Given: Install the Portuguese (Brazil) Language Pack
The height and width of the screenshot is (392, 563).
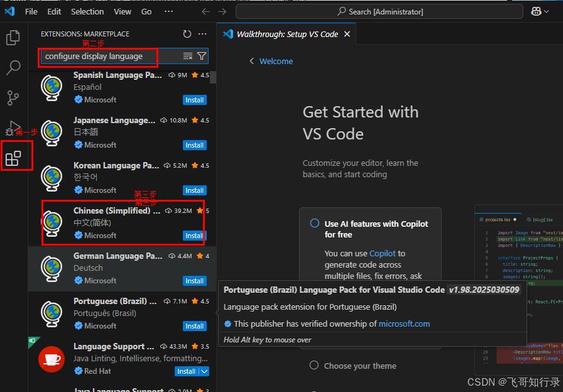Looking at the screenshot, I should (195, 326).
